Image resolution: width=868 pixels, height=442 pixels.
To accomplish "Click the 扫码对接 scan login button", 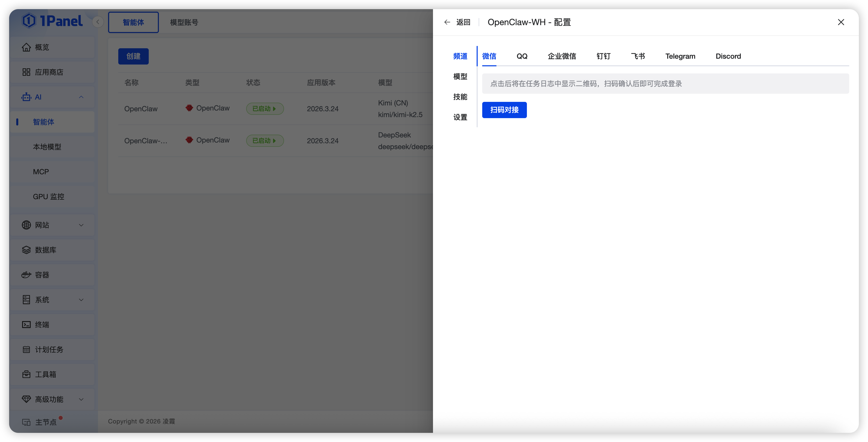I will (x=504, y=110).
